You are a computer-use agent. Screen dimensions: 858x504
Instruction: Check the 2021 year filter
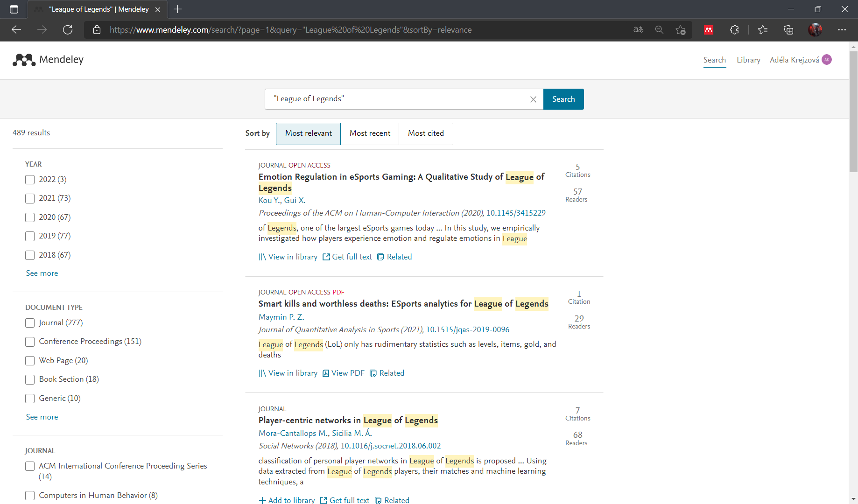point(30,198)
